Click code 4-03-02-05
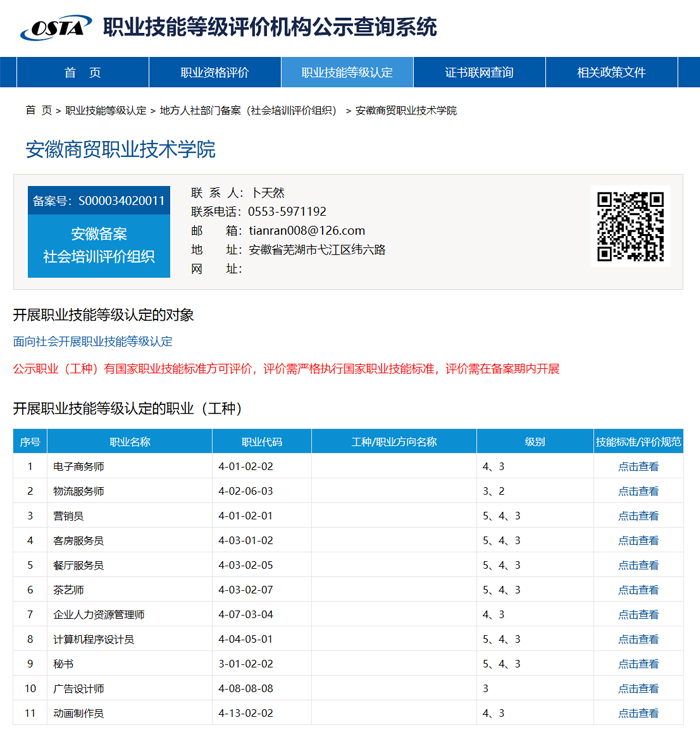Image resolution: width=700 pixels, height=729 pixels. pyautogui.click(x=245, y=565)
